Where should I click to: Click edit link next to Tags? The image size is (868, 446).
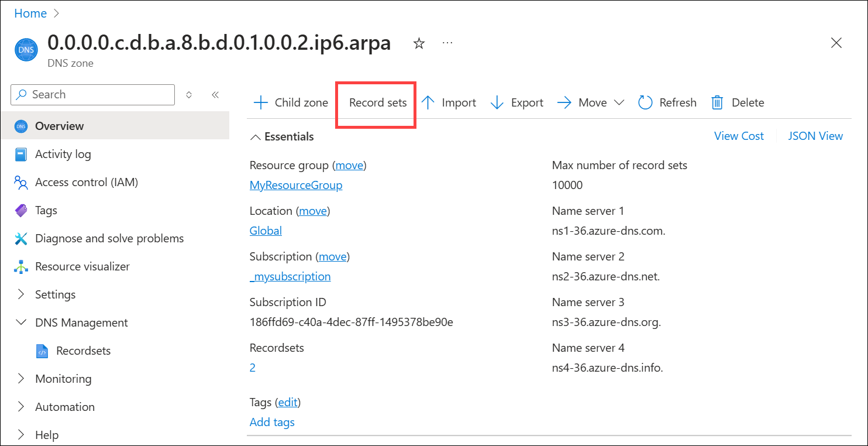tap(287, 402)
